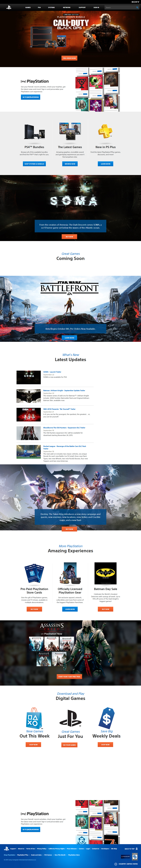Viewport: 141px width, 868px height.
Task: Open Press Releases footer link
Action: 71,849
